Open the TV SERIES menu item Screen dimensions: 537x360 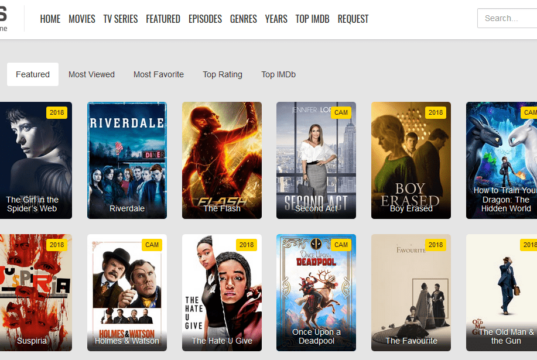(x=121, y=19)
